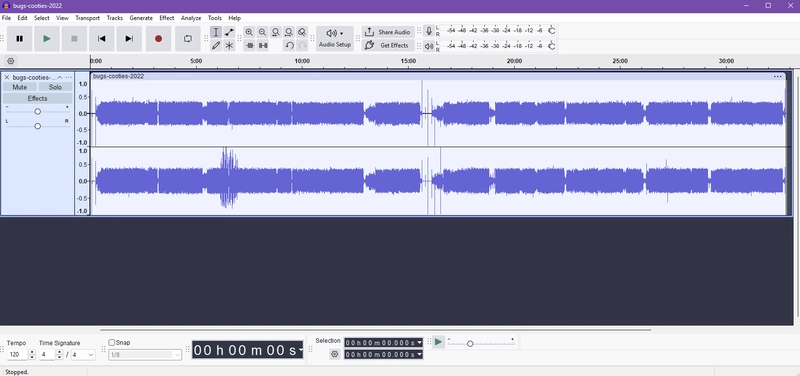Open the File menu
Screen dimensions: 800x376
point(6,18)
